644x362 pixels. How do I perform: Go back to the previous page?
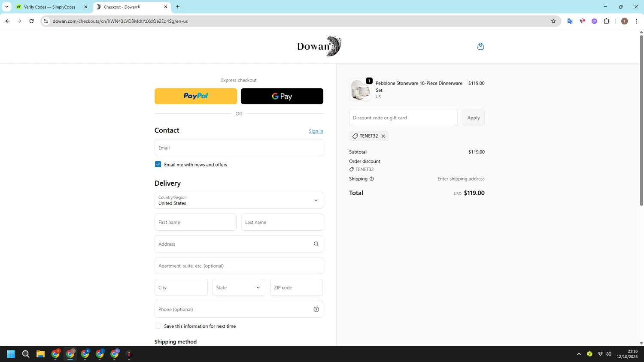click(7, 21)
